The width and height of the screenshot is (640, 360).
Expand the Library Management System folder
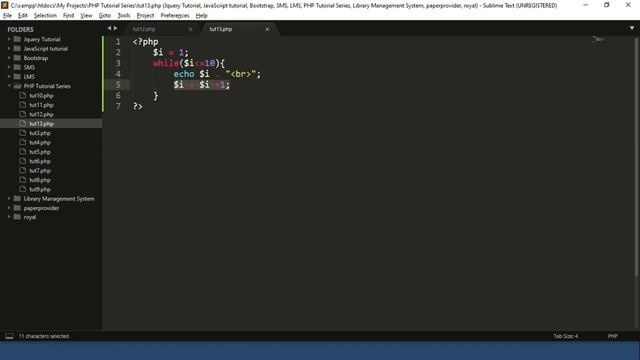click(9, 199)
